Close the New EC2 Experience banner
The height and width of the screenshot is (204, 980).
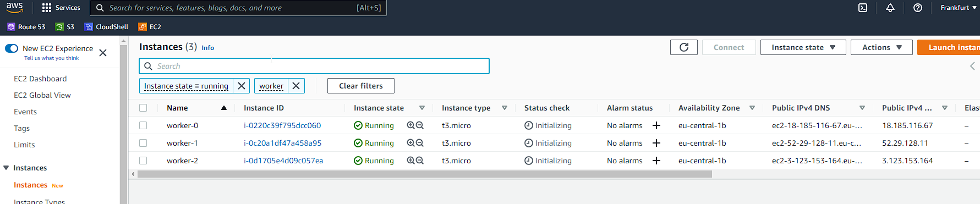click(x=103, y=53)
